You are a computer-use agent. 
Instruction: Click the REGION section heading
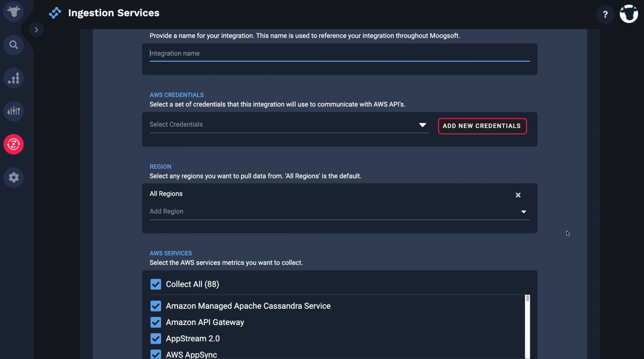tap(160, 166)
